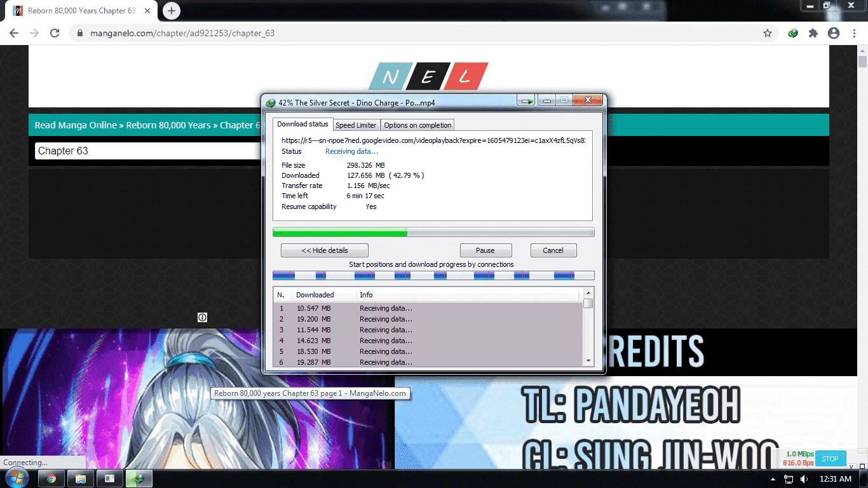Viewport: 868px width, 488px height.
Task: Select connection row 5 with 18.530 MB
Action: [428, 351]
